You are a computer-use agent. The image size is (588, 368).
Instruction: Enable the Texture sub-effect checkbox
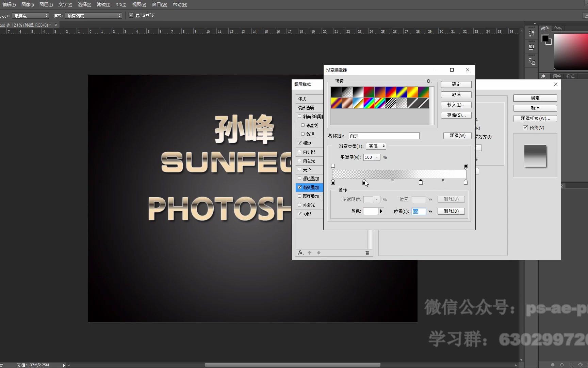tap(303, 134)
